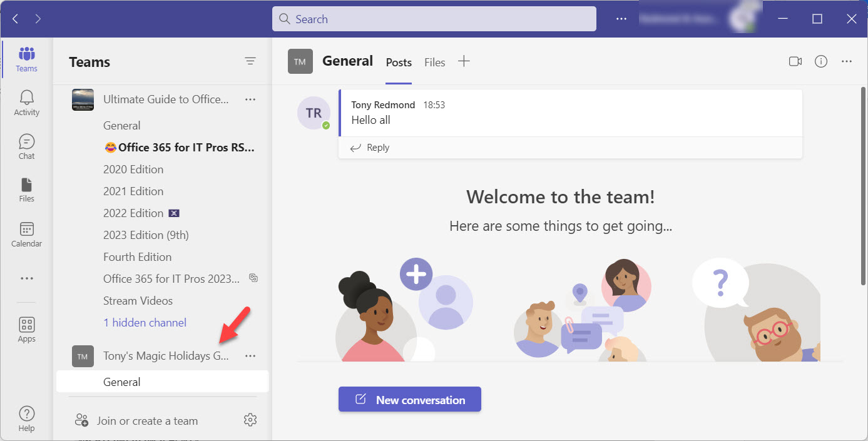868x441 pixels.
Task: Expand the 1 hidden channel link
Action: tap(145, 323)
